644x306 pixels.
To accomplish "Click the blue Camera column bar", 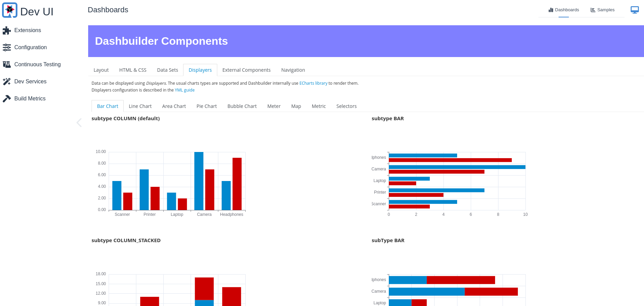I will 199,181.
